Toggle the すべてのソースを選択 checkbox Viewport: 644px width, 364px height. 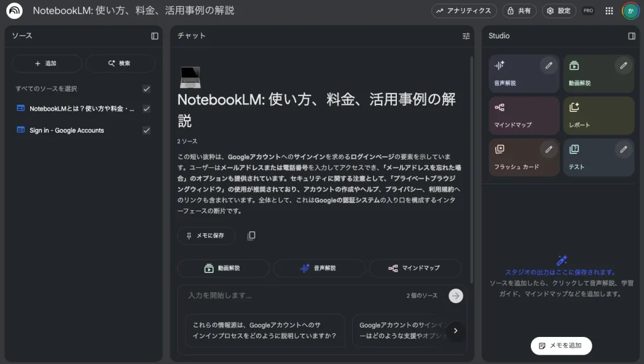pos(146,89)
